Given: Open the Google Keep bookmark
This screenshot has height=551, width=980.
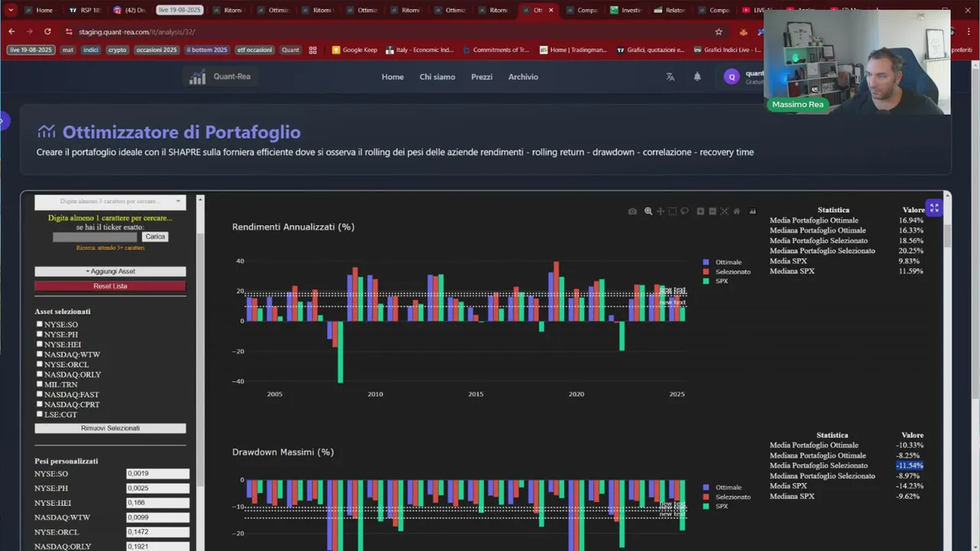Looking at the screenshot, I should coord(354,50).
